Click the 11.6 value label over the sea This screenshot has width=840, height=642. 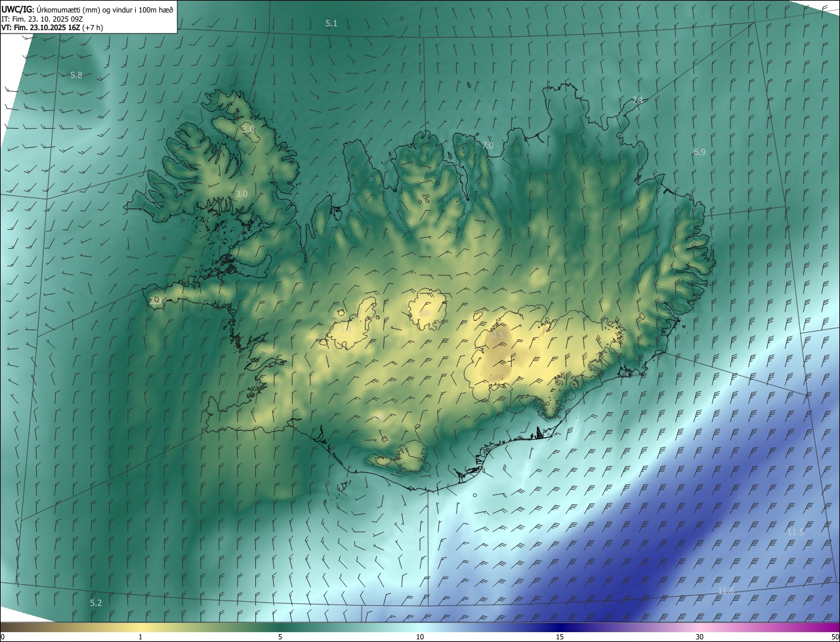coord(726,591)
